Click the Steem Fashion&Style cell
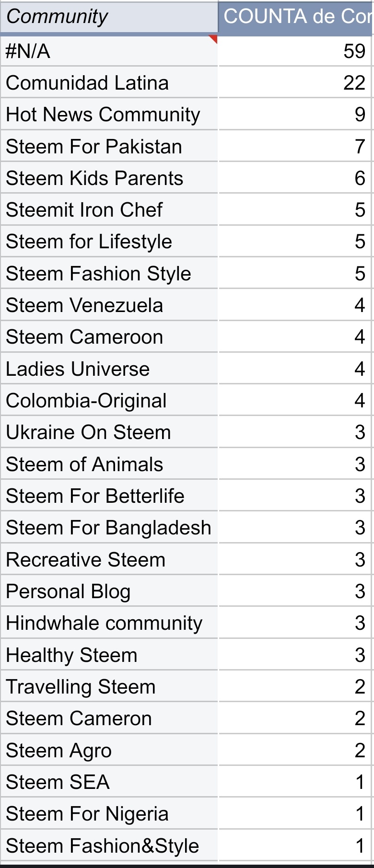374x868 pixels. click(109, 846)
